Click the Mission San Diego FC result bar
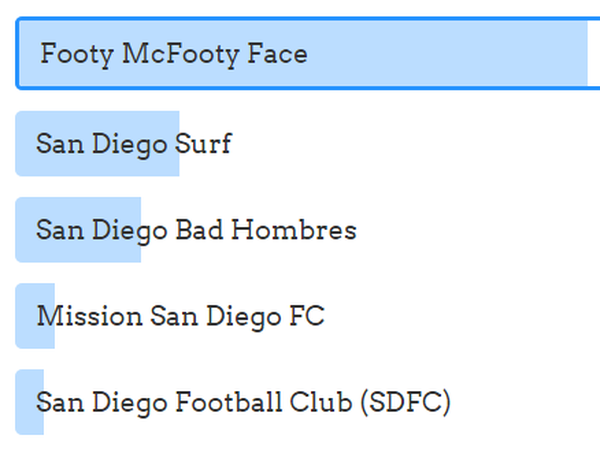600x450 pixels. tap(35, 317)
